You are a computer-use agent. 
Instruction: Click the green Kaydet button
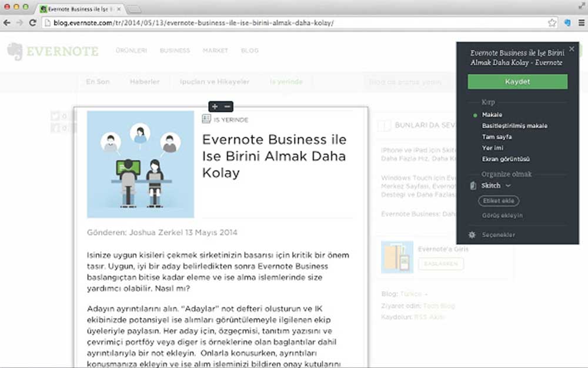click(517, 81)
